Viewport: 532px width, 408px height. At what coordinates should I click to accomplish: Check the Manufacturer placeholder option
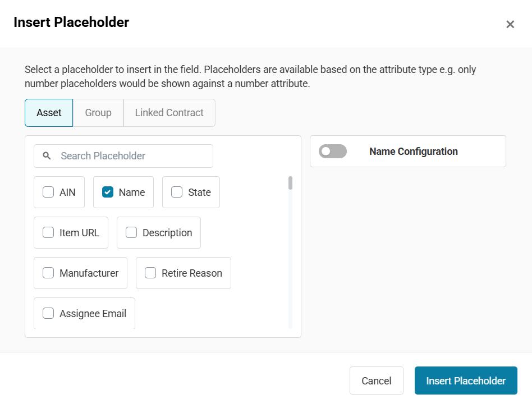pyautogui.click(x=49, y=273)
